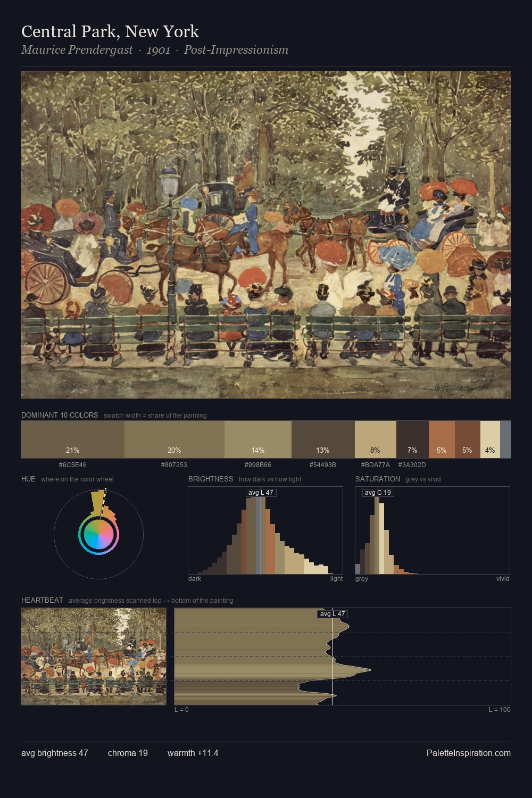Click the hex code #54493B
Image resolution: width=532 pixels, height=798 pixels.
coord(323,465)
